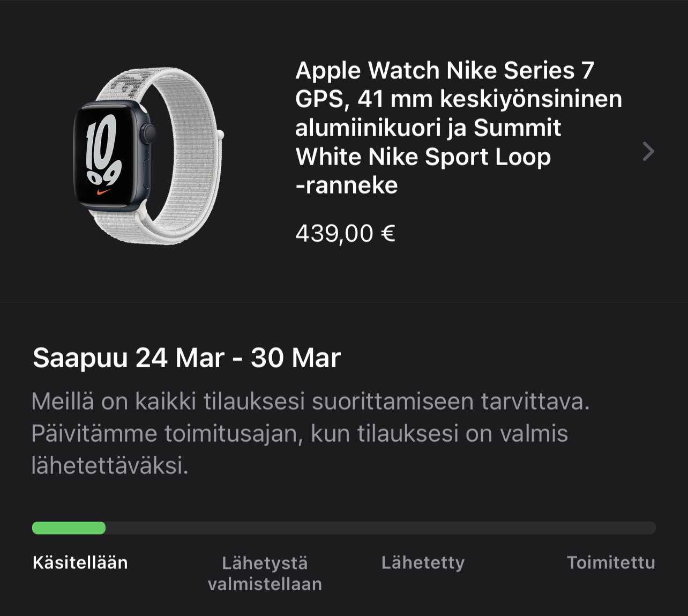Click the sentence starting with Päivitämme toimitusajan
This screenshot has width=688, height=616.
point(300,449)
